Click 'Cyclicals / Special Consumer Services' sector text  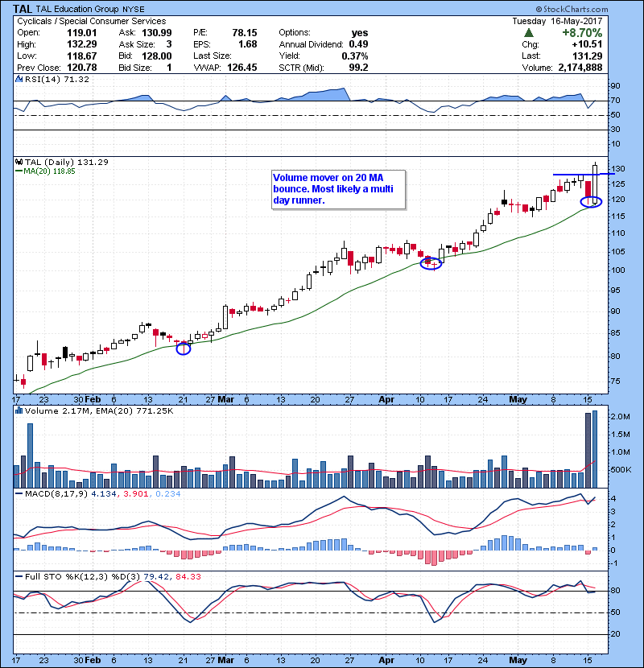92,21
